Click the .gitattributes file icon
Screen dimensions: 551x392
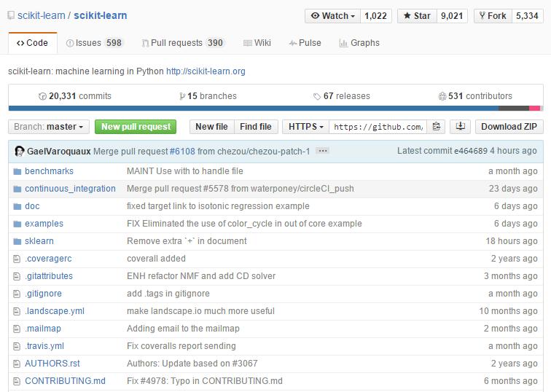(x=17, y=276)
